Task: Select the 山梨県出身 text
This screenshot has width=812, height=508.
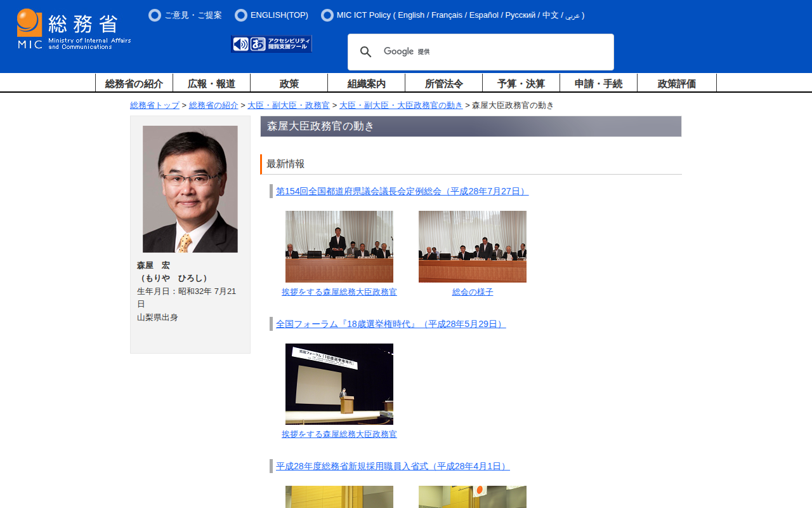Action: point(157,317)
